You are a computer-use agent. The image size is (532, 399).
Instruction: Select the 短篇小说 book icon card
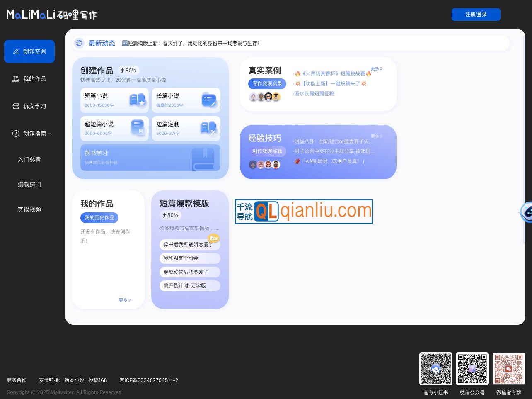coord(137,100)
